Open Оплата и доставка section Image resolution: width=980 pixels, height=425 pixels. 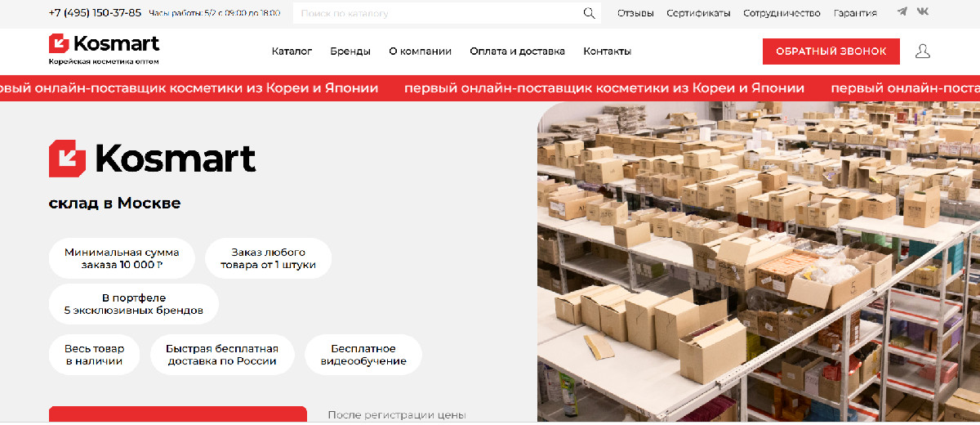(x=517, y=51)
